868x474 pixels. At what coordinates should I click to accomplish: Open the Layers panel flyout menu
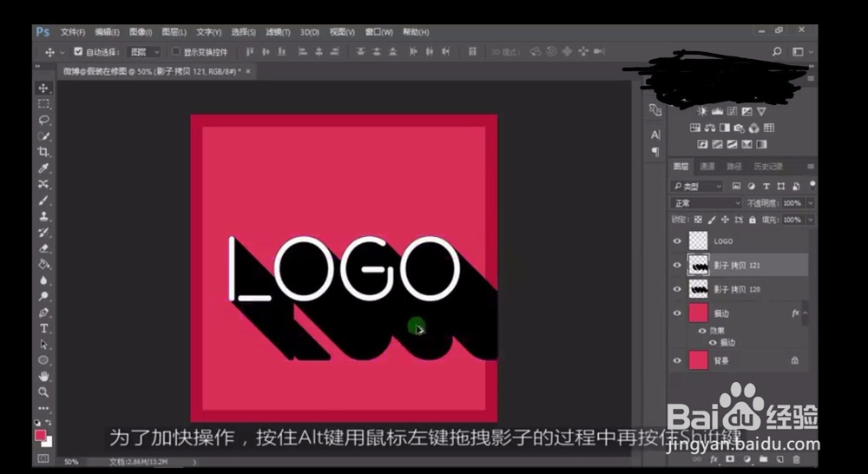(811, 166)
